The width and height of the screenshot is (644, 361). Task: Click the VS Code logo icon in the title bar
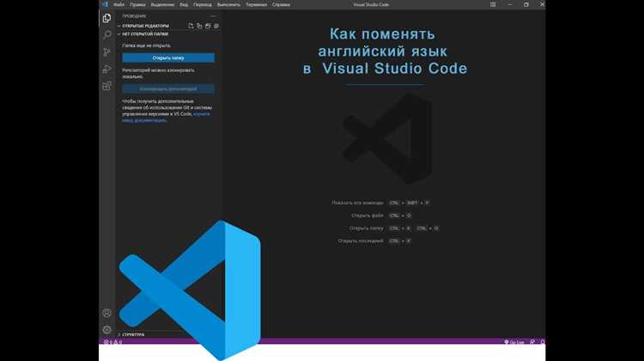pyautogui.click(x=105, y=4)
